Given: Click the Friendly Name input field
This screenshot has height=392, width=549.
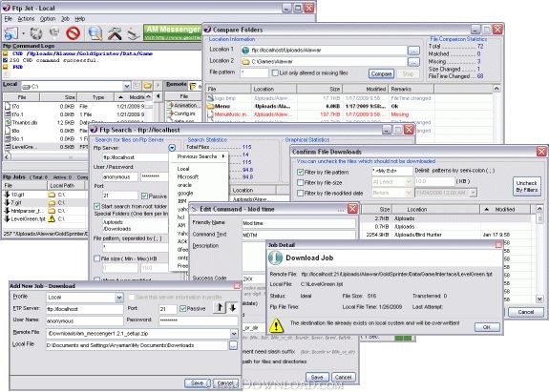Looking at the screenshot, I should tap(299, 223).
